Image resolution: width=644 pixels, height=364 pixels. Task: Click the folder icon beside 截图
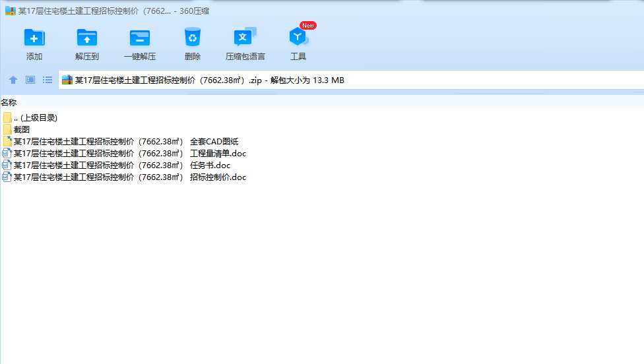[x=7, y=130]
